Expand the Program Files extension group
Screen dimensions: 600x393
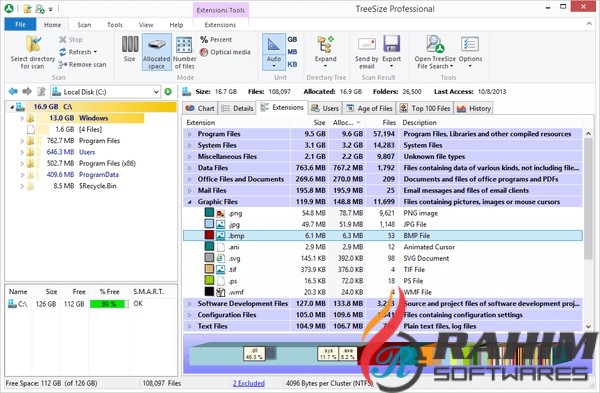190,134
